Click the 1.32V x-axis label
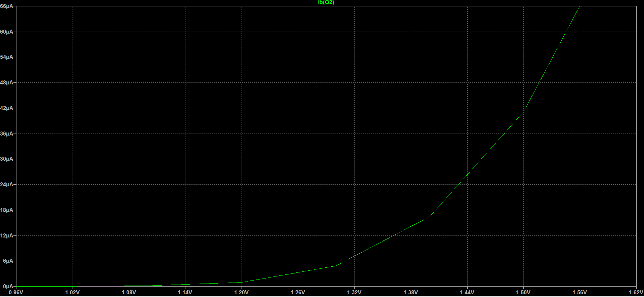Screen dimensions: 644x297 [x=354, y=293]
